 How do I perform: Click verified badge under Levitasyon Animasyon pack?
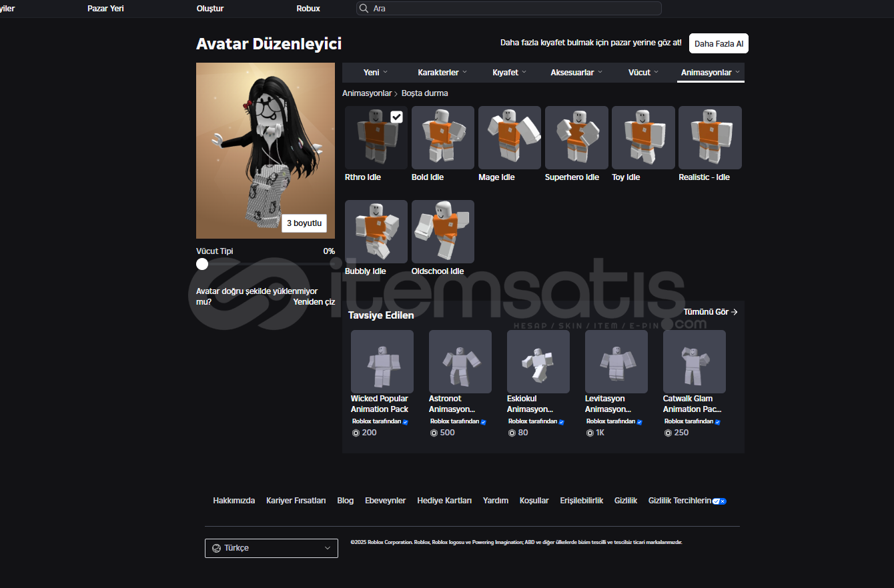(x=639, y=422)
